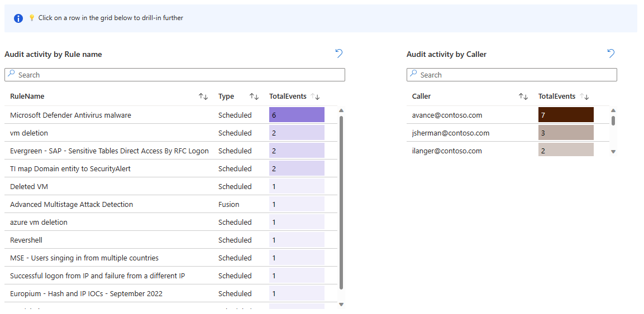Sort by Caller column arrows

click(523, 96)
